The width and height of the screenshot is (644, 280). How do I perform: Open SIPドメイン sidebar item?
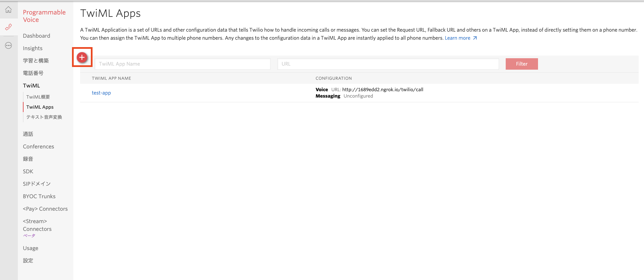pos(37,184)
